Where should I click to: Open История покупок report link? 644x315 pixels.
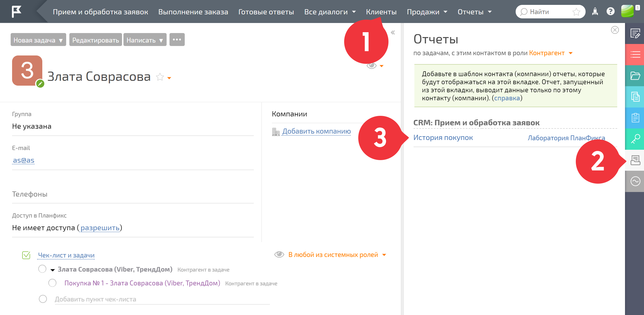443,138
